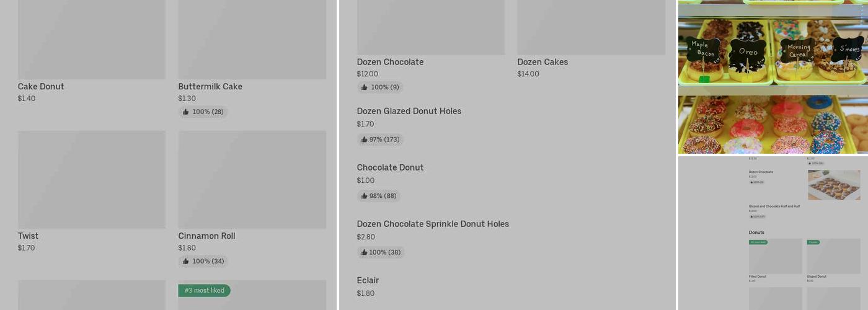Click the Cinnamon Roll image placeholder

pos(252,179)
